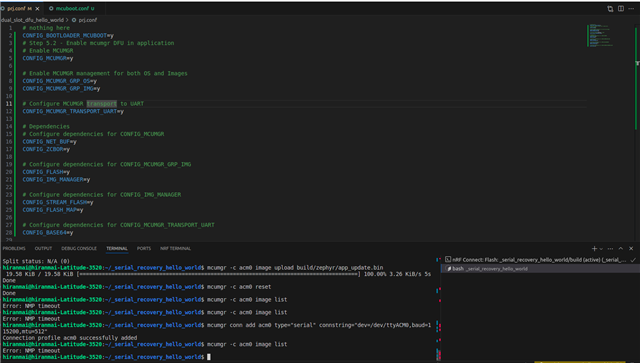This screenshot has height=363, width=640.
Task: Open the launch profile dropdown beside plus
Action: pos(601,249)
